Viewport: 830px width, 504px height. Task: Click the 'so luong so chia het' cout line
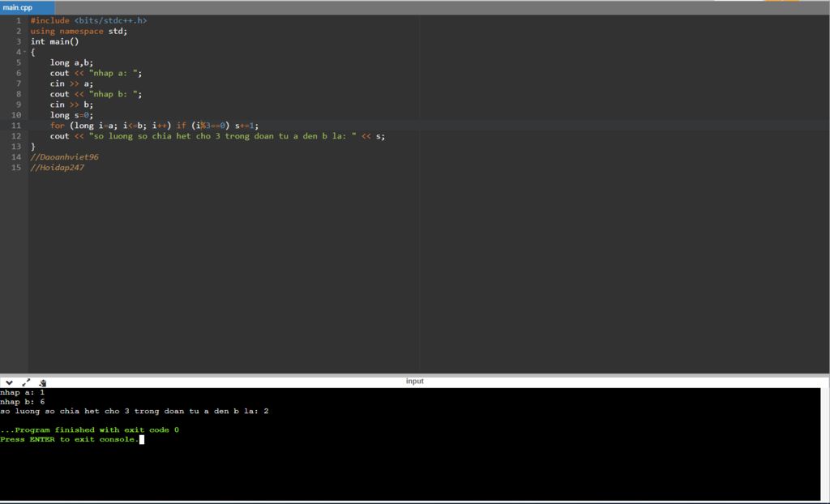coord(217,136)
